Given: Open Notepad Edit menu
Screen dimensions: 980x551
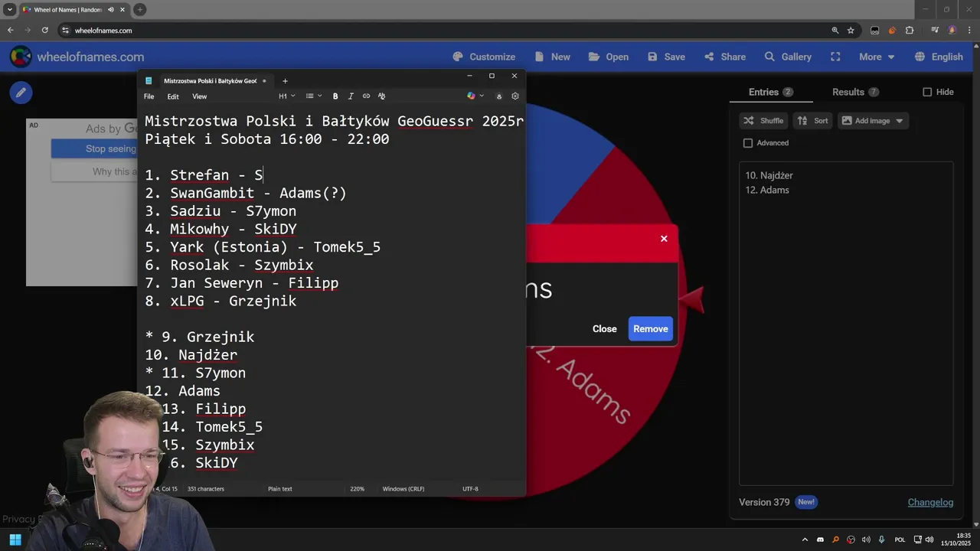Looking at the screenshot, I should [x=173, y=96].
